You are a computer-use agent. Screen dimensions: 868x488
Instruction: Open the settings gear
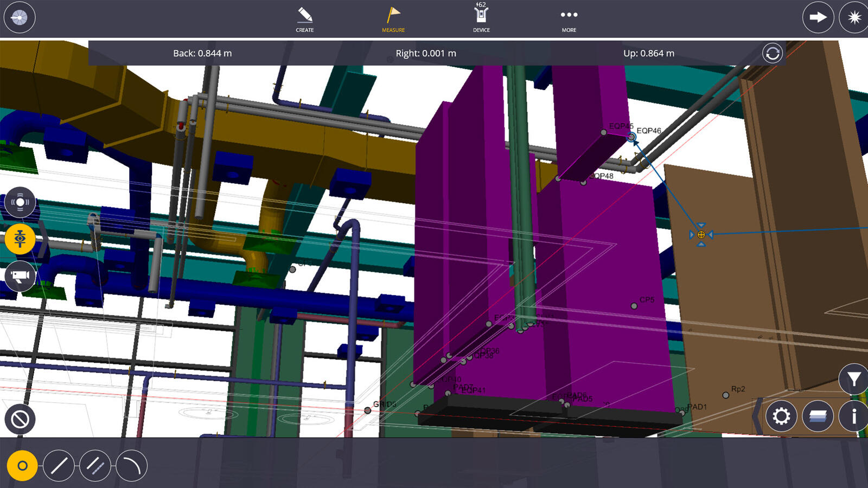coord(781,416)
